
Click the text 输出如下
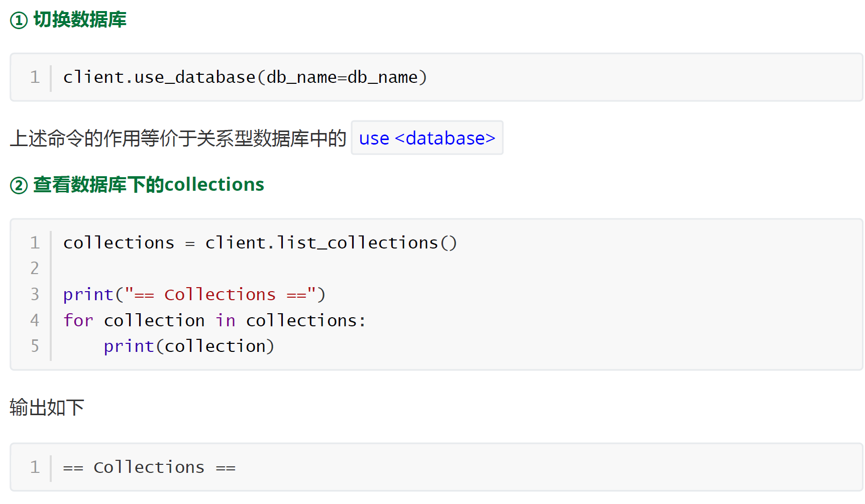[47, 408]
